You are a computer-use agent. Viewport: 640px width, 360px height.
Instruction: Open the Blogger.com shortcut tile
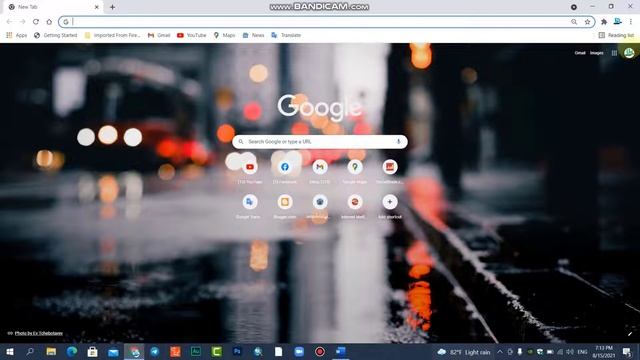click(x=285, y=202)
